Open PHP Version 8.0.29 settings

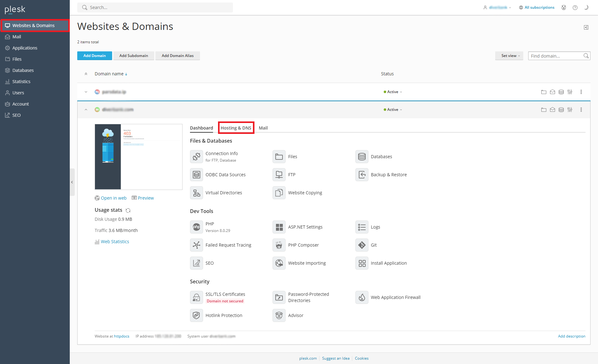point(210,227)
